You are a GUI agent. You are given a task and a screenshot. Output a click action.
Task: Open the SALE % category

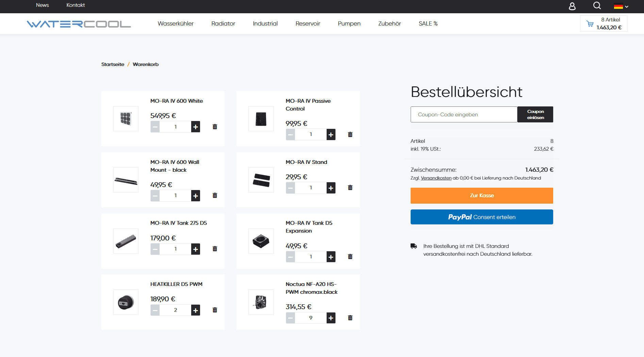pyautogui.click(x=428, y=23)
